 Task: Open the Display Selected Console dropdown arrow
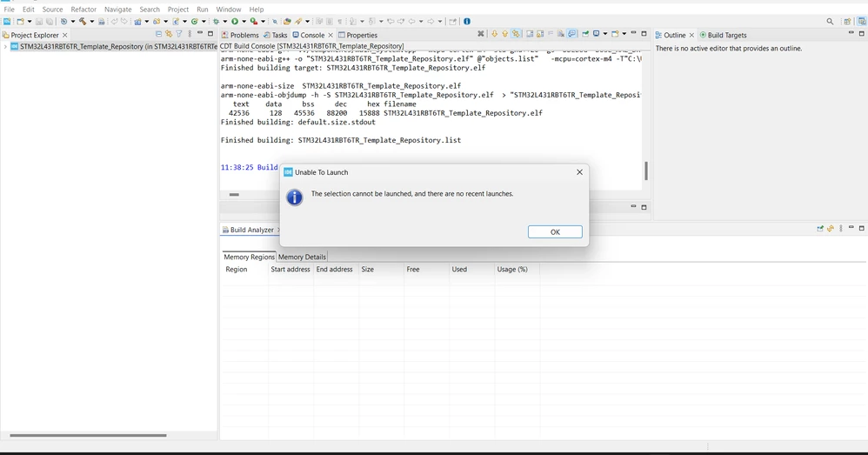(x=605, y=34)
